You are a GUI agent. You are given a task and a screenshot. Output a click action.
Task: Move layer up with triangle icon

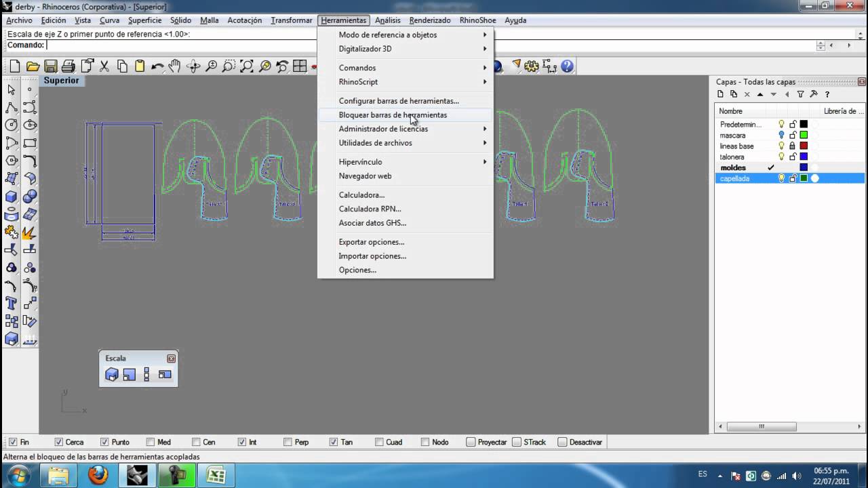(x=760, y=94)
